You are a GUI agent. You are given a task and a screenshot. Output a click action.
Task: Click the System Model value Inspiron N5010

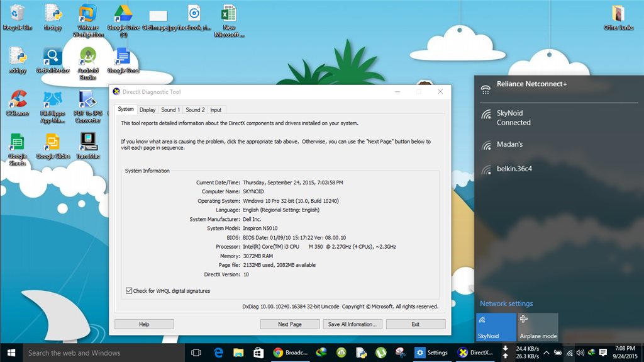click(x=260, y=229)
